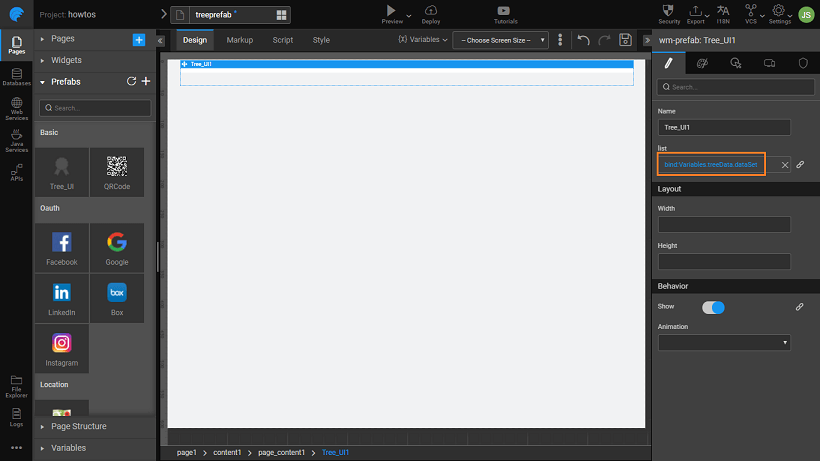Open the Animation dropdown

[724, 342]
